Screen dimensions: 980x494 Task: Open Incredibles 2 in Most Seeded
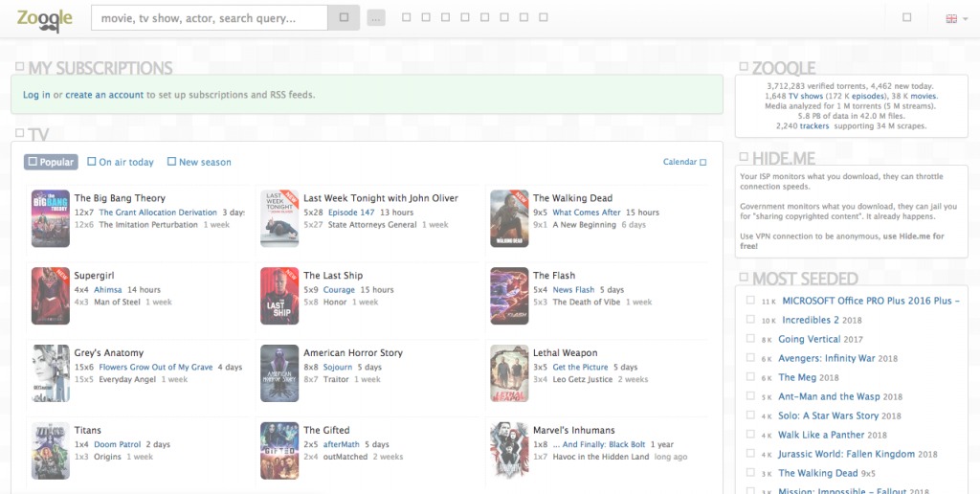[x=811, y=320]
